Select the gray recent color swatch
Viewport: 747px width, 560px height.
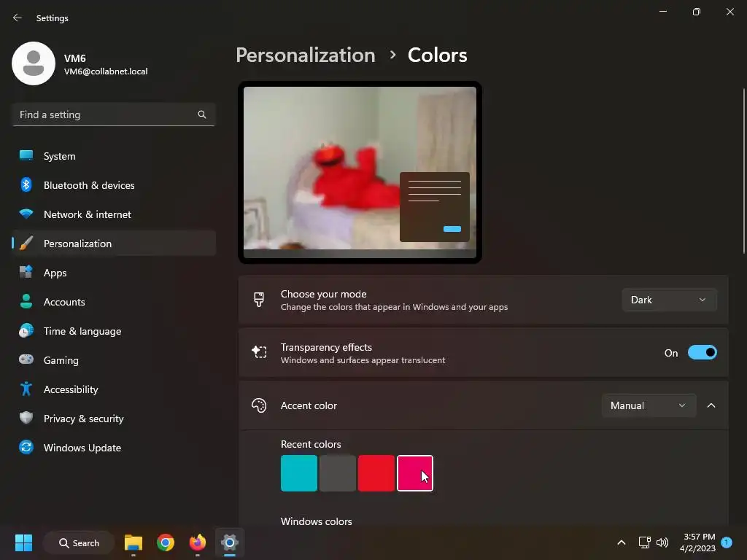tap(337, 472)
